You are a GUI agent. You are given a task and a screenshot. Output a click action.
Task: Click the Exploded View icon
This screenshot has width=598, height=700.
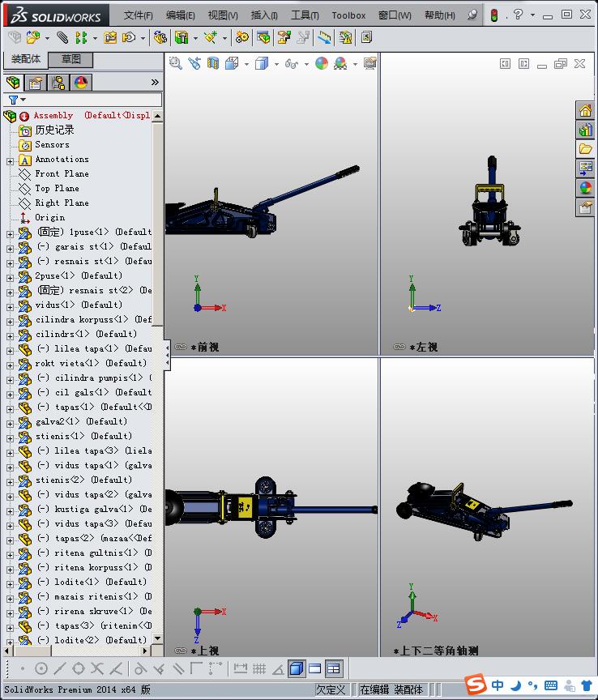(284, 37)
